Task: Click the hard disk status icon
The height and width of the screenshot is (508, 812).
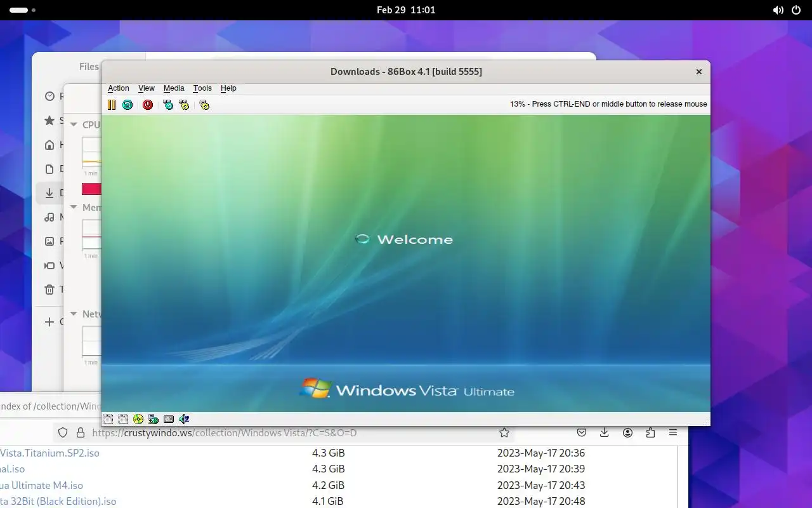Action: 169,419
